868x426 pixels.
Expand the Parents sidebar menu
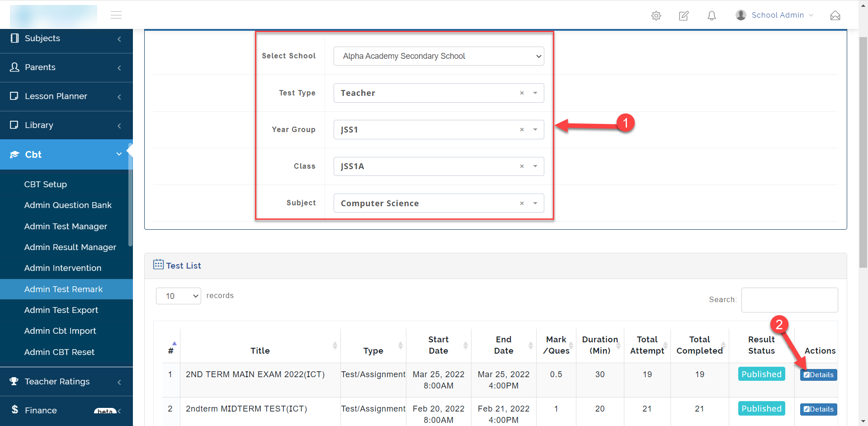click(x=119, y=68)
